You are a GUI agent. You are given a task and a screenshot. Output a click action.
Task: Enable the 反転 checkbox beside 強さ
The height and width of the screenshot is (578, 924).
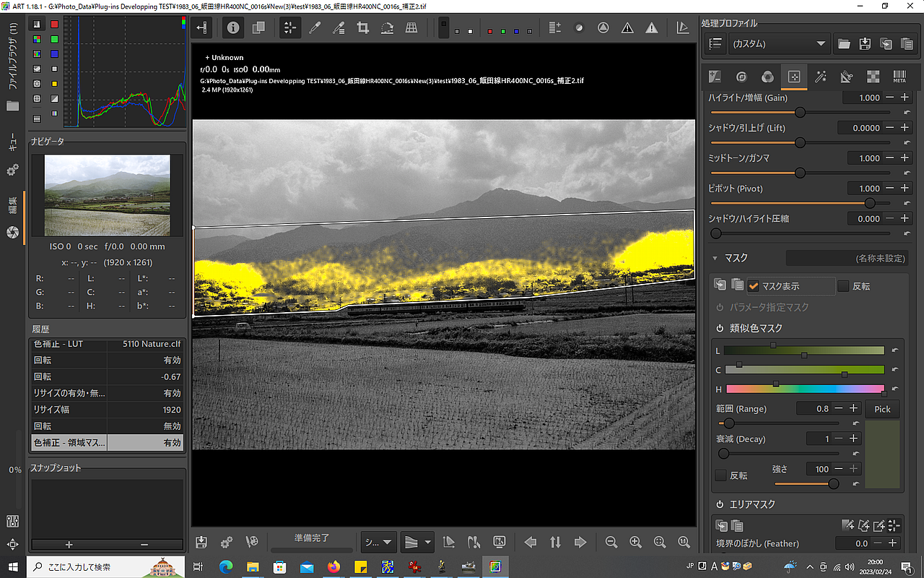coord(720,475)
